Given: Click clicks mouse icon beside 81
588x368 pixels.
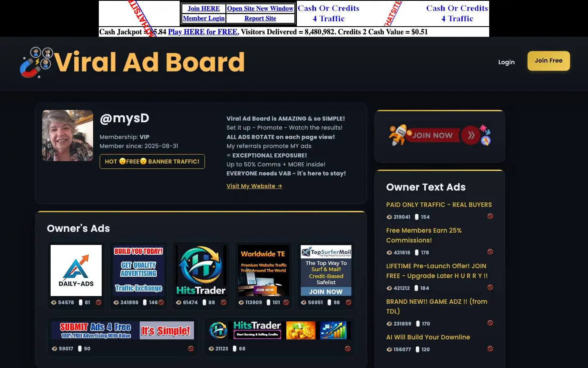Looking at the screenshot, I should [x=81, y=303].
